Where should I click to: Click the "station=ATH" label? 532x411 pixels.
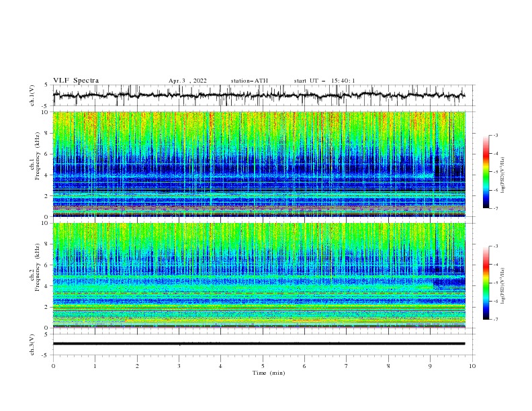[x=249, y=81]
